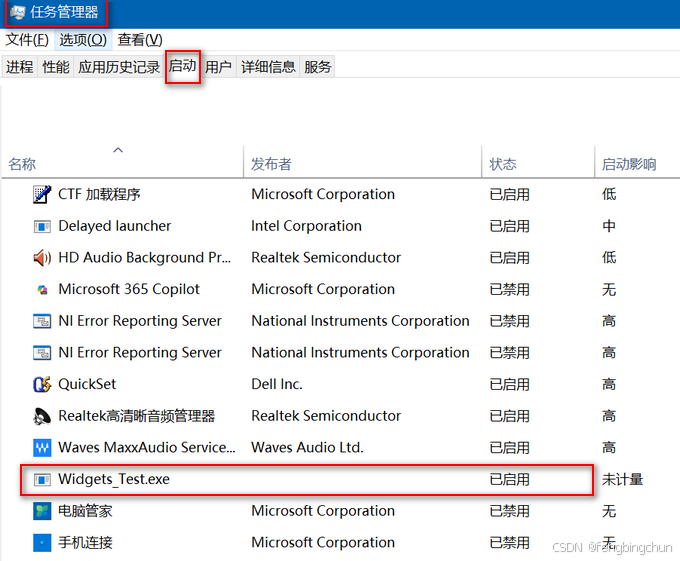Click 已禁用 status of Microsoft 365 Copilot
Viewport: 680px width, 561px height.
coord(510,290)
